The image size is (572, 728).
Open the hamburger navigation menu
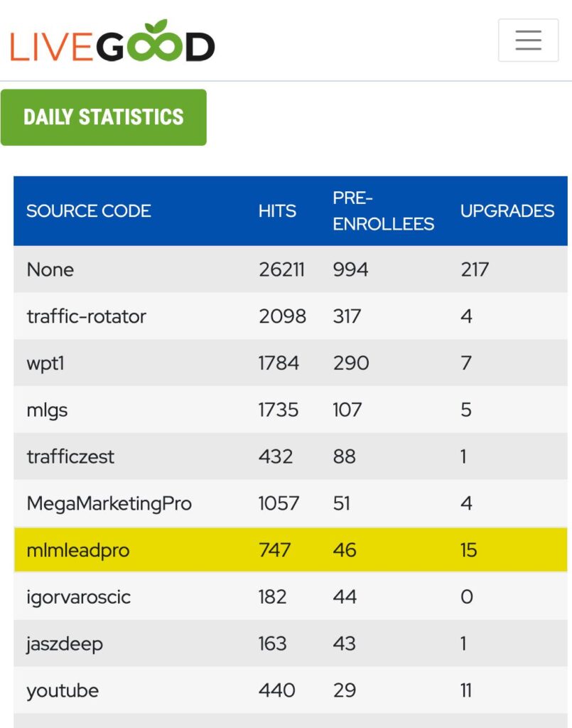coord(528,41)
